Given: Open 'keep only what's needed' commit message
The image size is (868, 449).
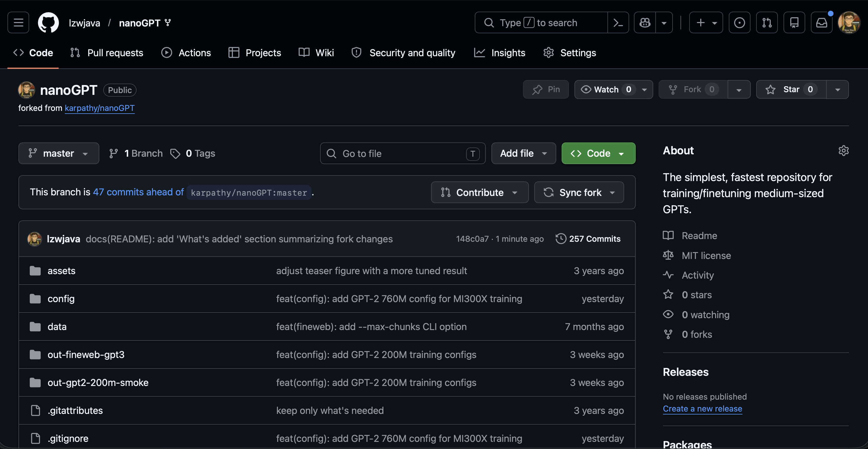Looking at the screenshot, I should [x=330, y=410].
